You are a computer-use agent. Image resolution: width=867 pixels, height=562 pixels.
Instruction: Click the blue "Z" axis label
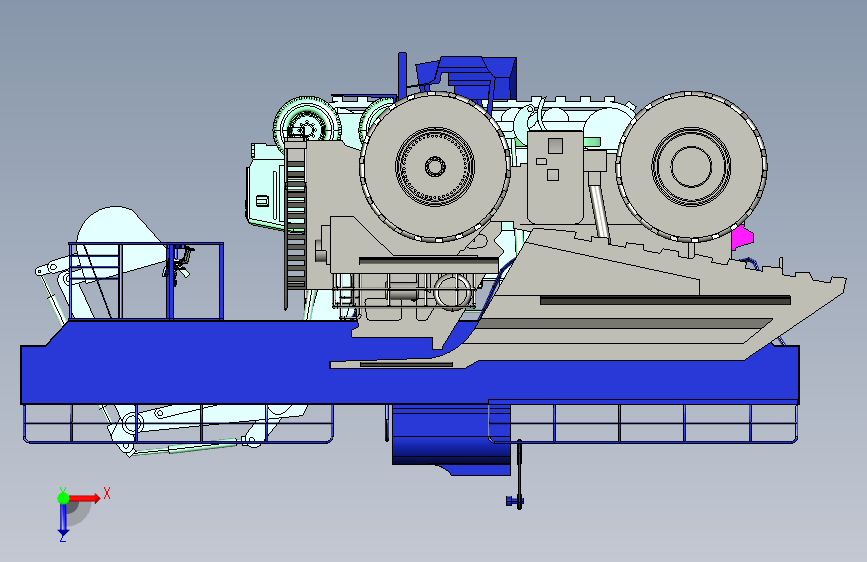(63, 537)
